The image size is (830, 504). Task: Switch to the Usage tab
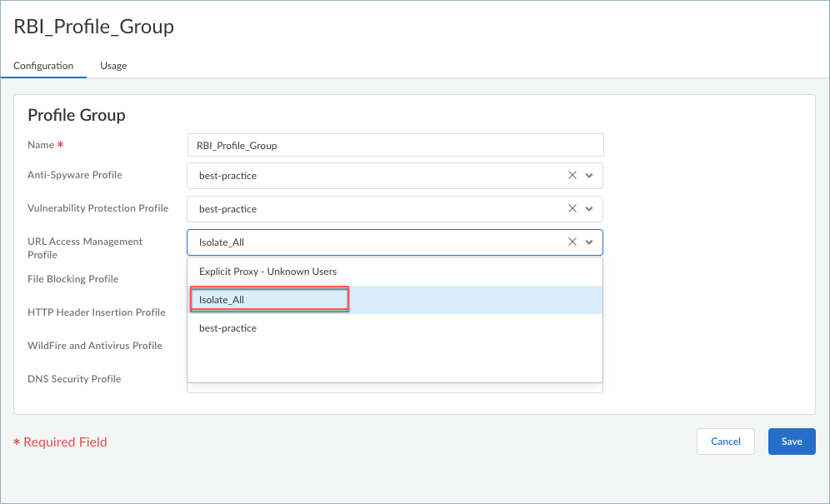[113, 66]
